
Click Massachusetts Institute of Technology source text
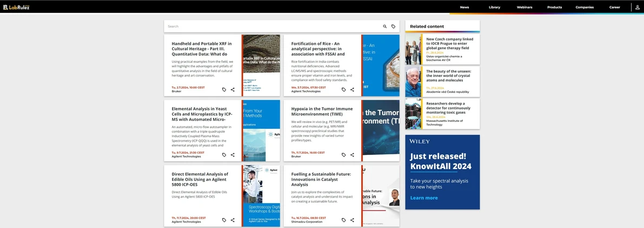coord(444,122)
